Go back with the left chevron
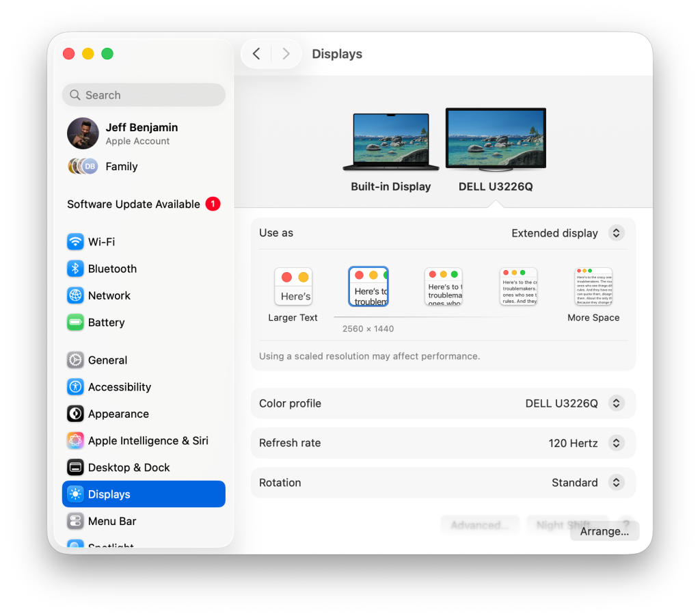This screenshot has width=700, height=616. (256, 54)
